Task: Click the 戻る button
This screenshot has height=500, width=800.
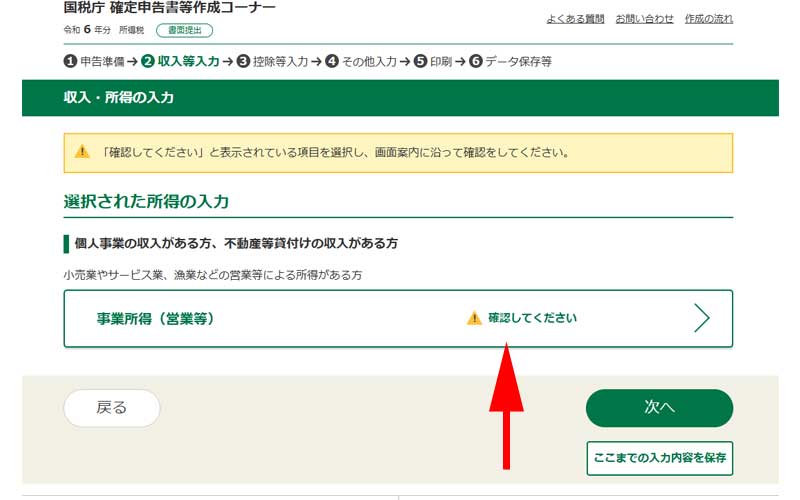Action: click(112, 408)
